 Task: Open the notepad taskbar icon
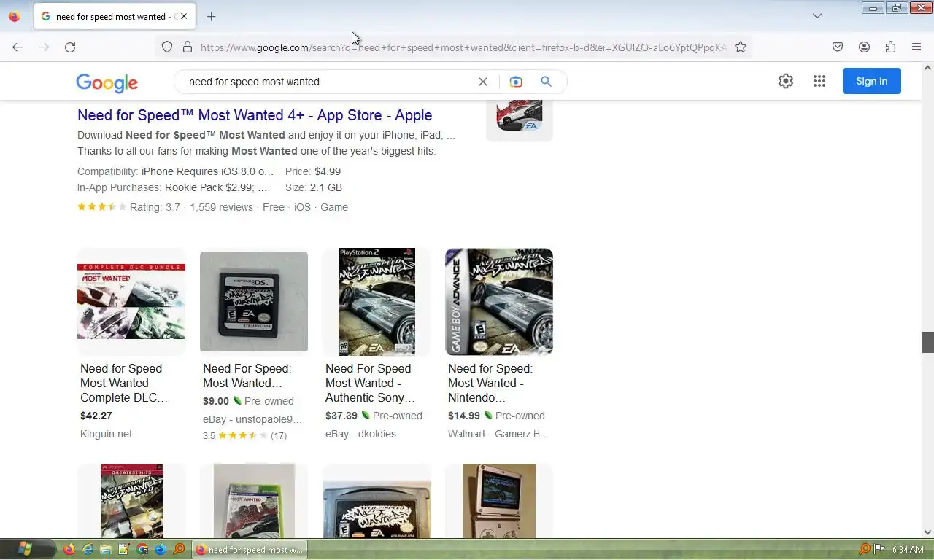(124, 549)
